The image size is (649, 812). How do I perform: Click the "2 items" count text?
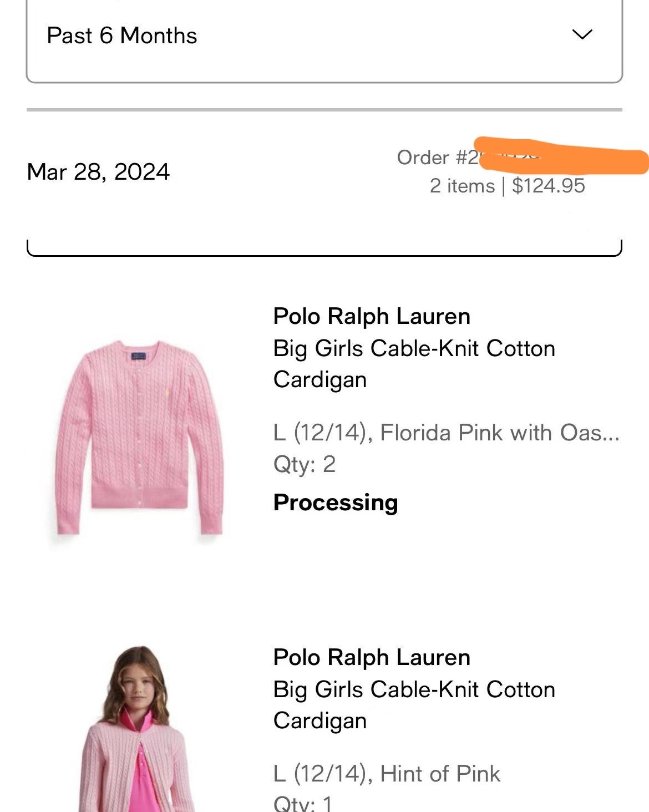(x=462, y=186)
